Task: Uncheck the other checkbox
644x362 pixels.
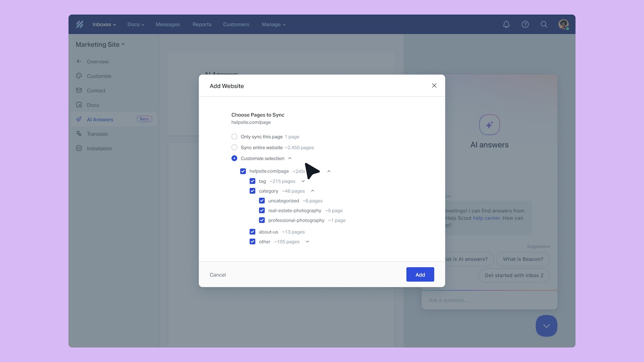Action: coord(252,242)
